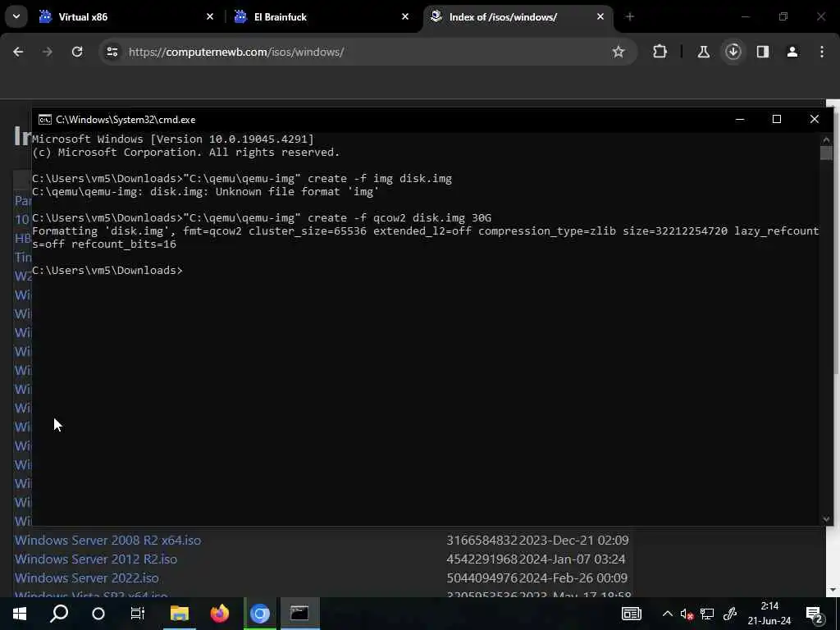
Task: Reload the current page
Action: [x=77, y=52]
